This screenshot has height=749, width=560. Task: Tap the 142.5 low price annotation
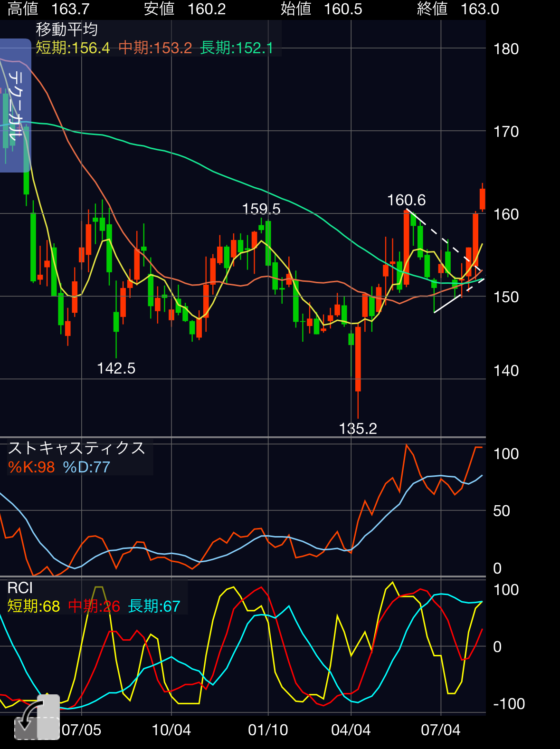click(x=116, y=368)
